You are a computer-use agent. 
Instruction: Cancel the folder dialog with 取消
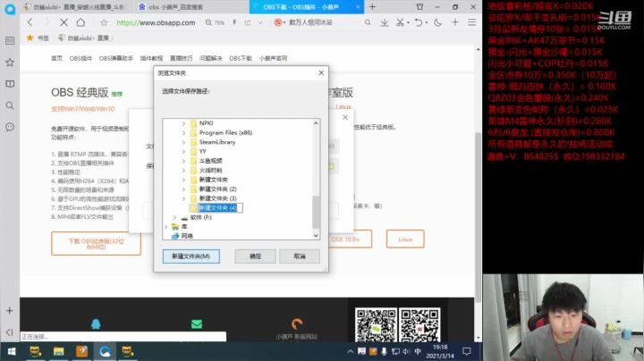(x=300, y=256)
